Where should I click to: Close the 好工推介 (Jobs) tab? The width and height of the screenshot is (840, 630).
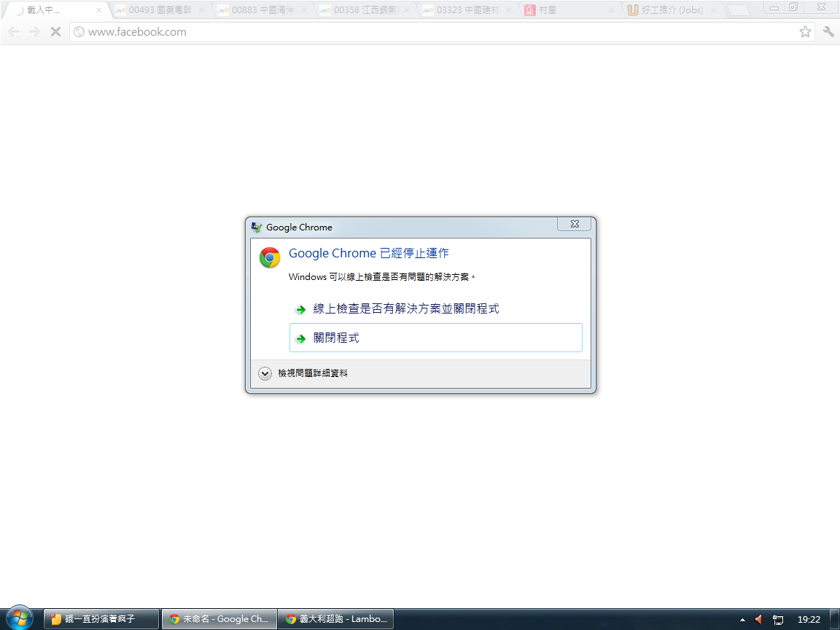click(714, 10)
